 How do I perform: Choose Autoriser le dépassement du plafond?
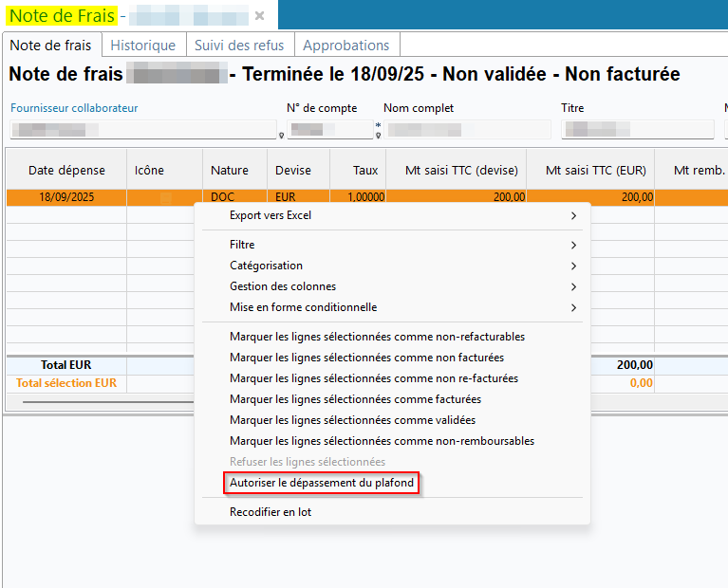click(322, 483)
